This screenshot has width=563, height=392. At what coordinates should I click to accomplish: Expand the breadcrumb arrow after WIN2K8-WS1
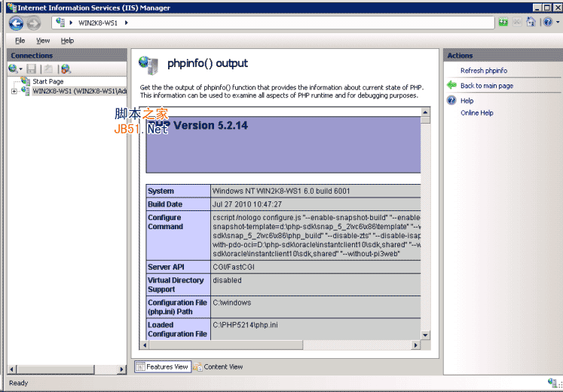click(x=127, y=23)
